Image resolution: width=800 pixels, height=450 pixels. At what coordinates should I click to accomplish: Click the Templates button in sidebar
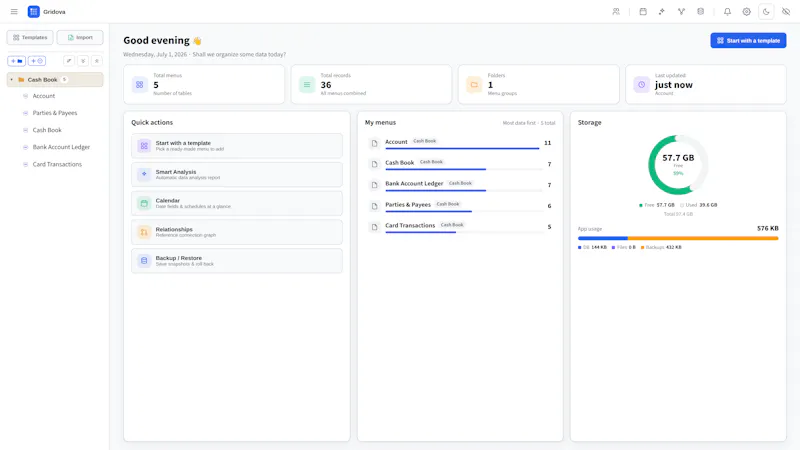coord(30,37)
